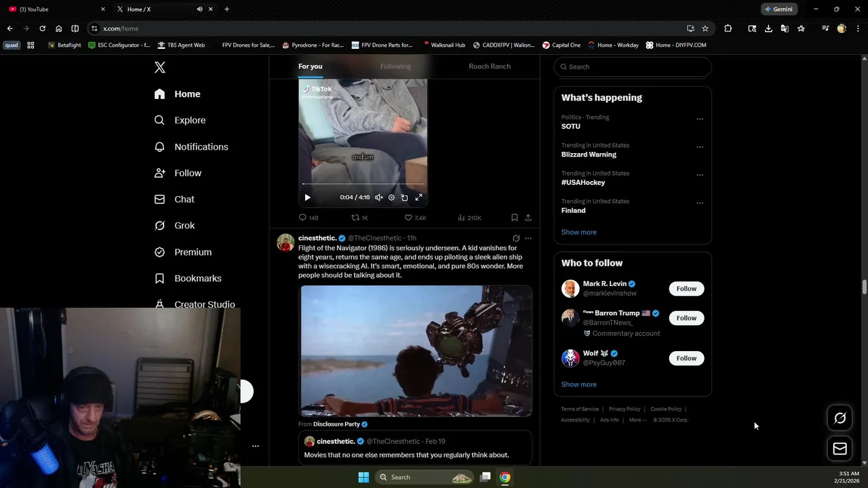This screenshot has width=868, height=488.
Task: Open the floating Grok button
Action: (840, 418)
